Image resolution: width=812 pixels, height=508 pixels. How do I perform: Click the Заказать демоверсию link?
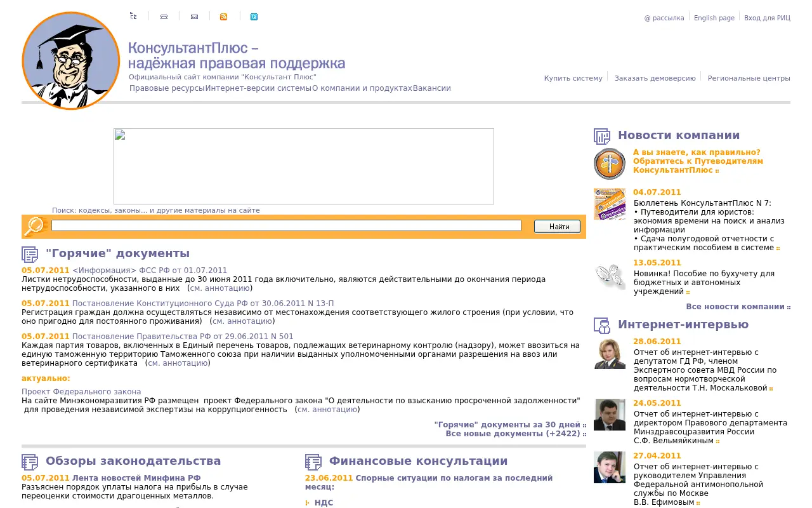click(655, 78)
